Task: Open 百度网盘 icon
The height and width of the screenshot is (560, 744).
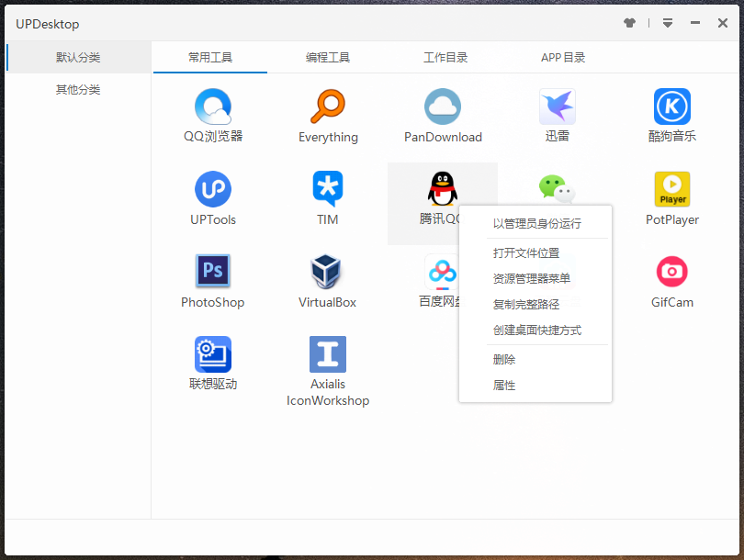Action: (442, 272)
